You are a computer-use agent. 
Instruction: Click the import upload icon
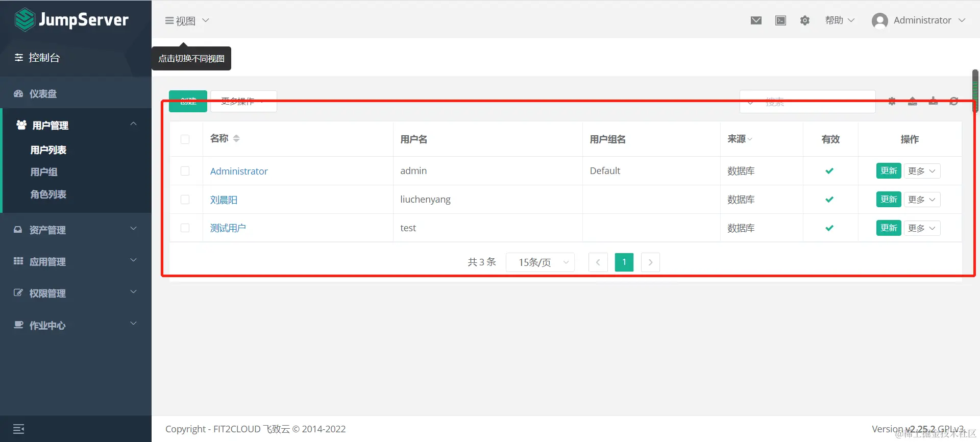[x=913, y=101]
